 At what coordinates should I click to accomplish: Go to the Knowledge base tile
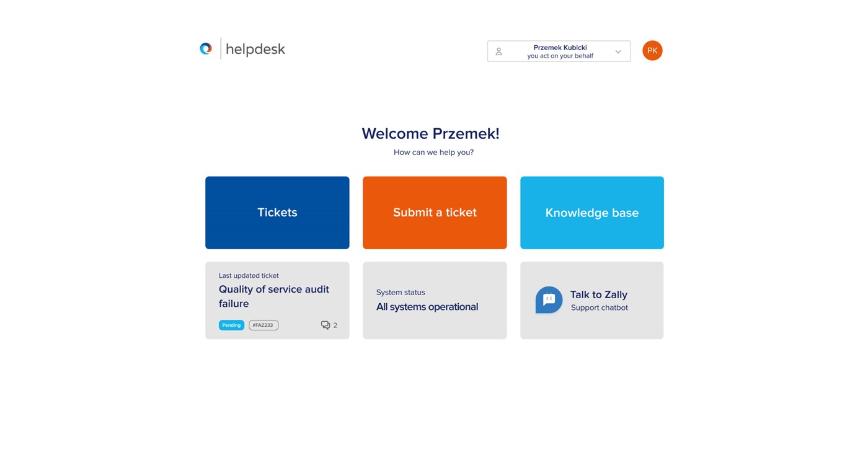pyautogui.click(x=591, y=213)
